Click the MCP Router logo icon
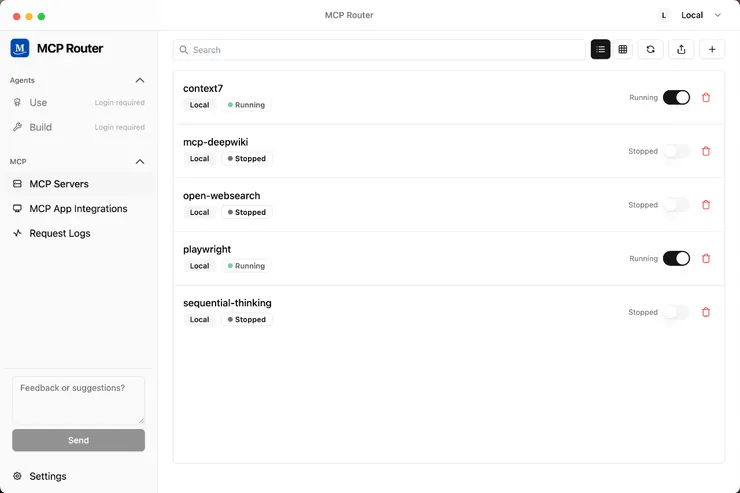 20,48
